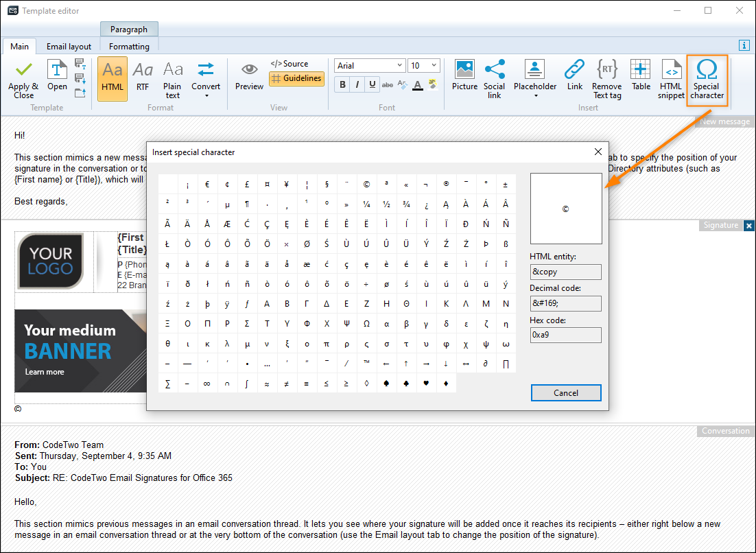Click the Apply & Close checkmark icon
Image resolution: width=756 pixels, height=553 pixels.
23,70
